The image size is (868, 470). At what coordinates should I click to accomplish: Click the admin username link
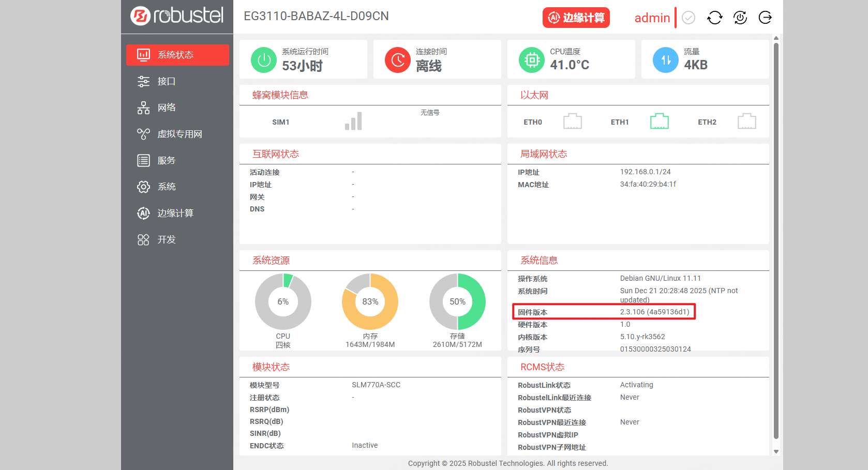[652, 18]
